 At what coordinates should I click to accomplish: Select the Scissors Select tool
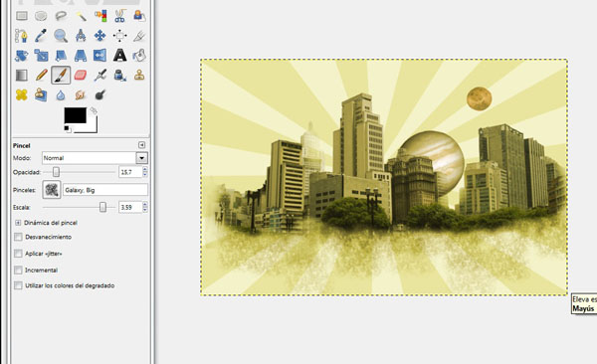(x=119, y=16)
